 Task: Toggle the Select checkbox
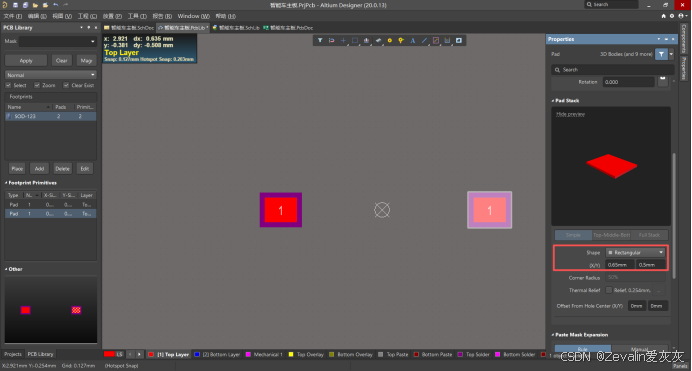pyautogui.click(x=8, y=85)
